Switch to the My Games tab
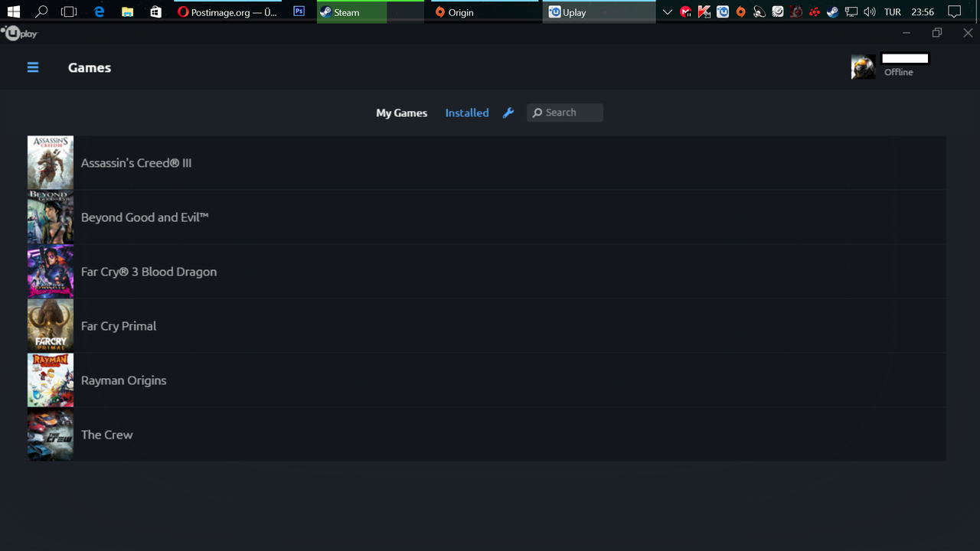 click(x=401, y=112)
